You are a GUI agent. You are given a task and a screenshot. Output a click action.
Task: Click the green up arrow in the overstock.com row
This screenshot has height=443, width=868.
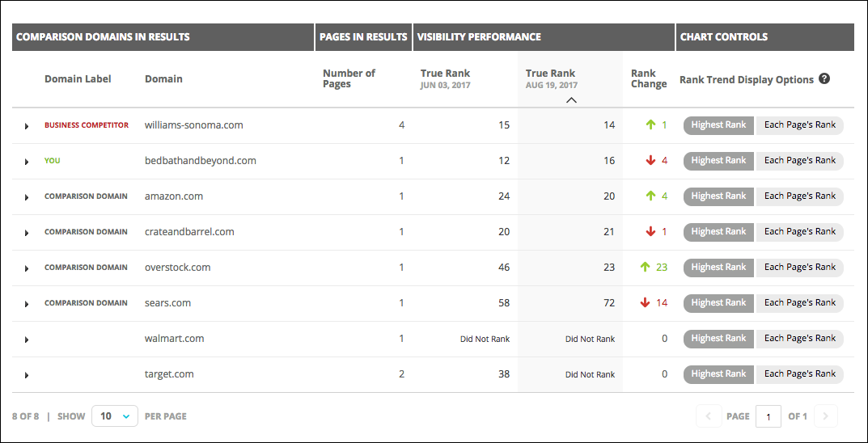(645, 267)
